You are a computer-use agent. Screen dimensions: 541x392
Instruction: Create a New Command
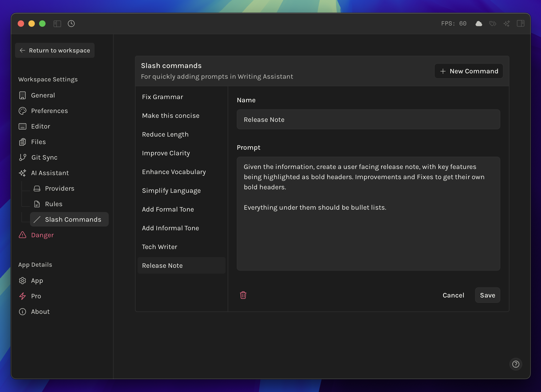pyautogui.click(x=469, y=71)
